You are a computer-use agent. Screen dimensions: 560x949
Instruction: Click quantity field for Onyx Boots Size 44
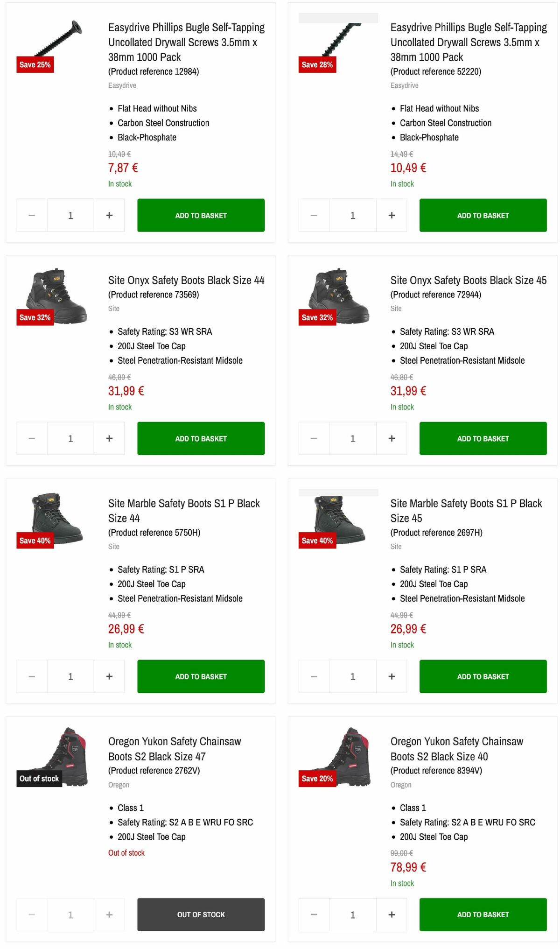click(x=70, y=438)
